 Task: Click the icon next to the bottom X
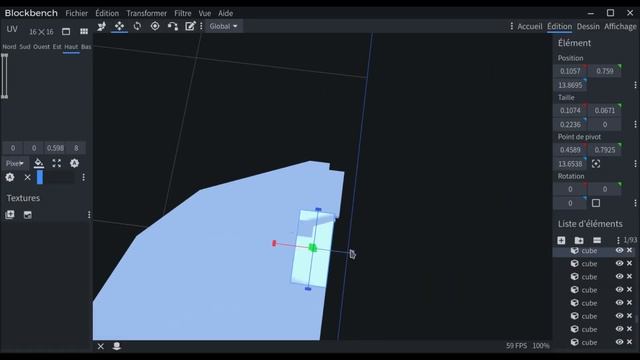(x=116, y=347)
